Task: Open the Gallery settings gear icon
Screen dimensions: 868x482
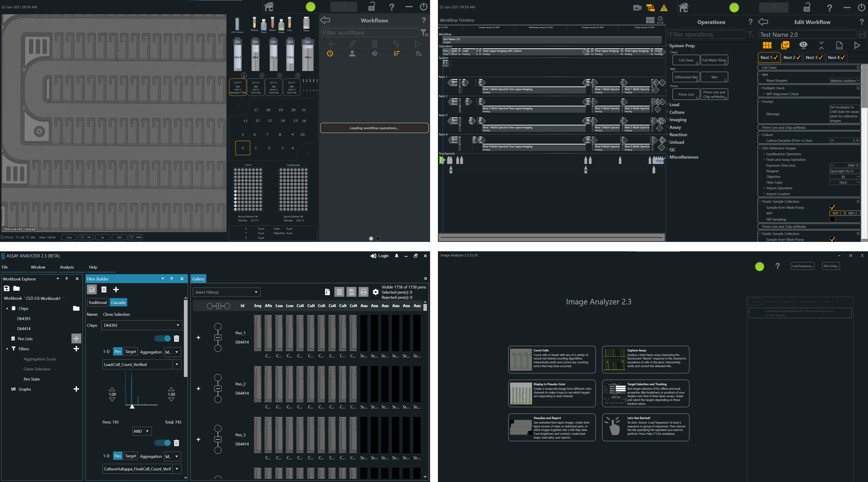Action: pyautogui.click(x=375, y=292)
